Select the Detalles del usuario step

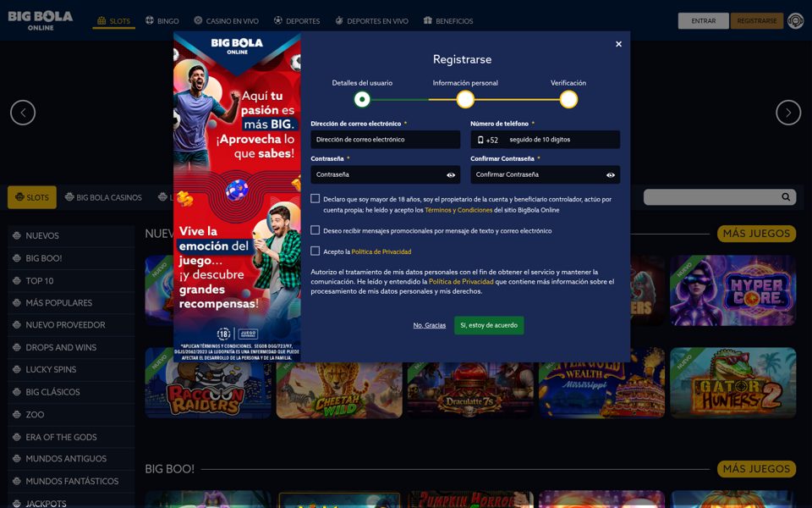(362, 99)
